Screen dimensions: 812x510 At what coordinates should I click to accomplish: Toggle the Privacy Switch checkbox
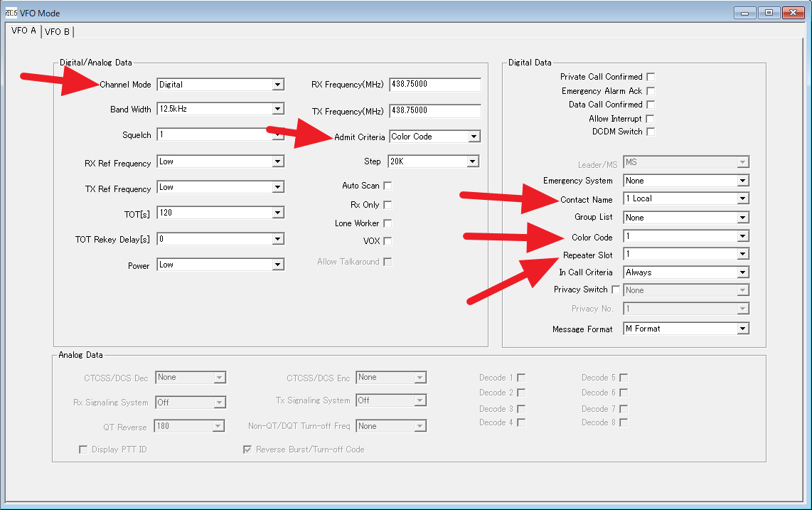616,289
